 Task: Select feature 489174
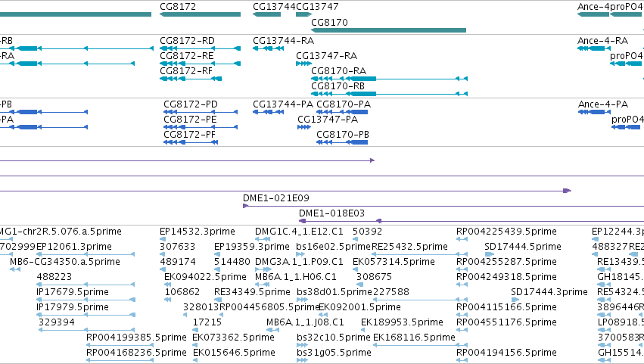coord(163,269)
